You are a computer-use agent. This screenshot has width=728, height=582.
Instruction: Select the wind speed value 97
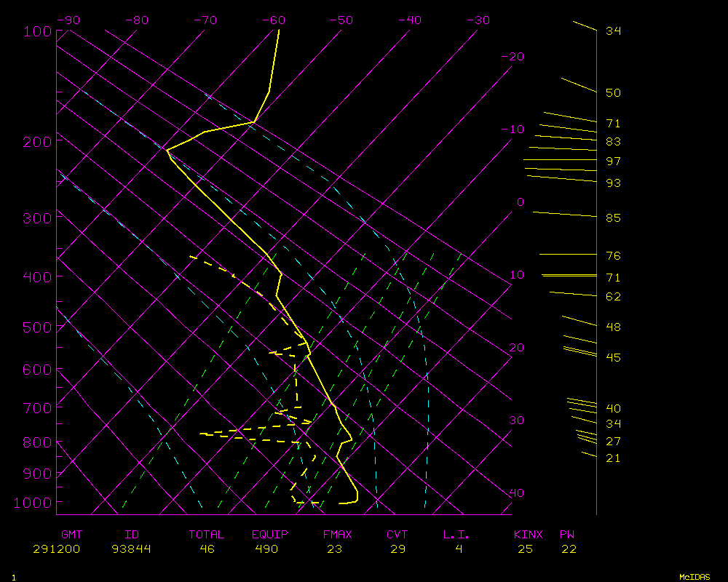point(613,161)
